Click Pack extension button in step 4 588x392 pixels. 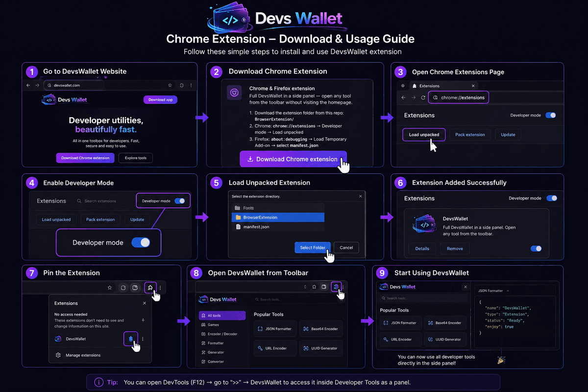pos(100,220)
